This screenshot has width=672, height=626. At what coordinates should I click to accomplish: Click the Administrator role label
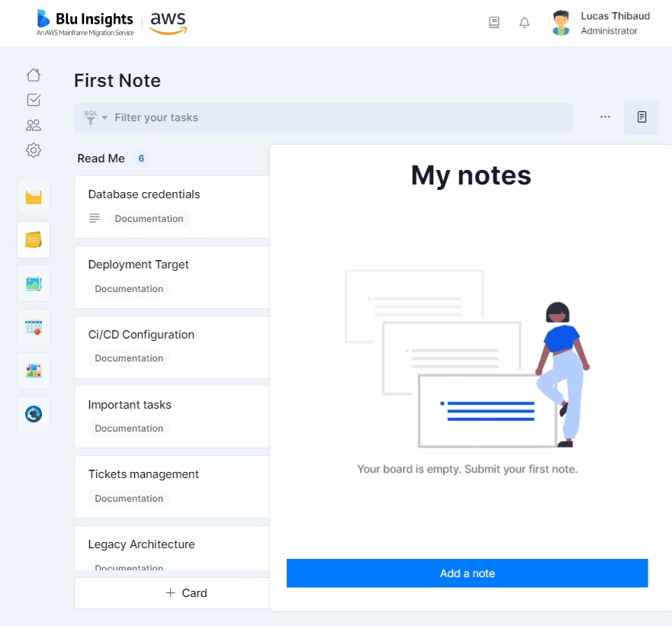pyautogui.click(x=609, y=30)
